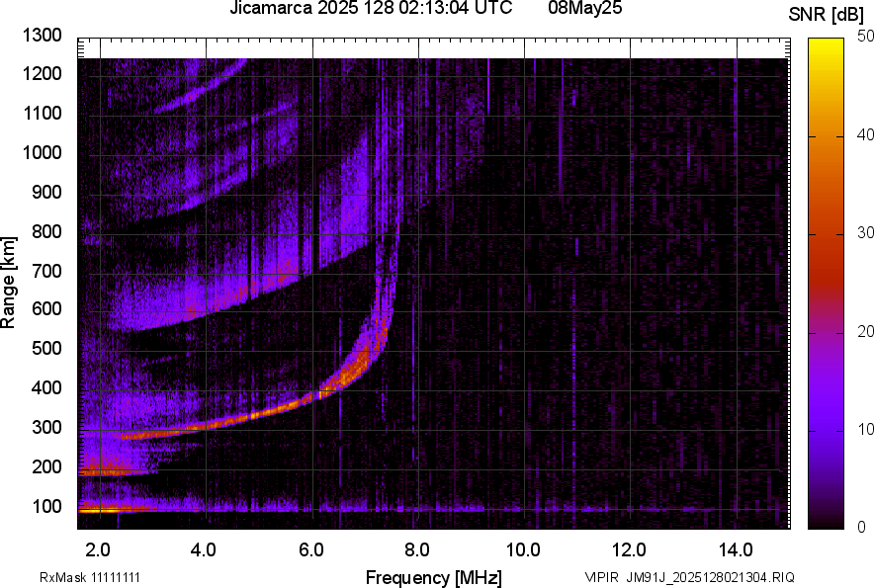Click frequency tick label 2.0
The image size is (874, 588).
98,550
